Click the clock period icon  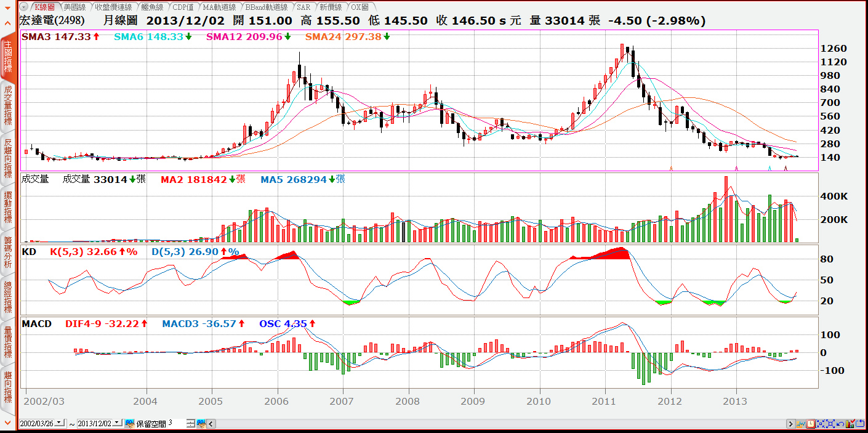(x=811, y=424)
